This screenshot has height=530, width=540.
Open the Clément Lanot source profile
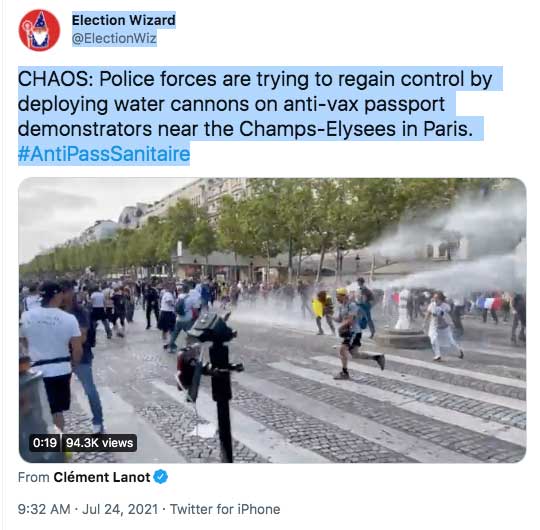(102, 477)
